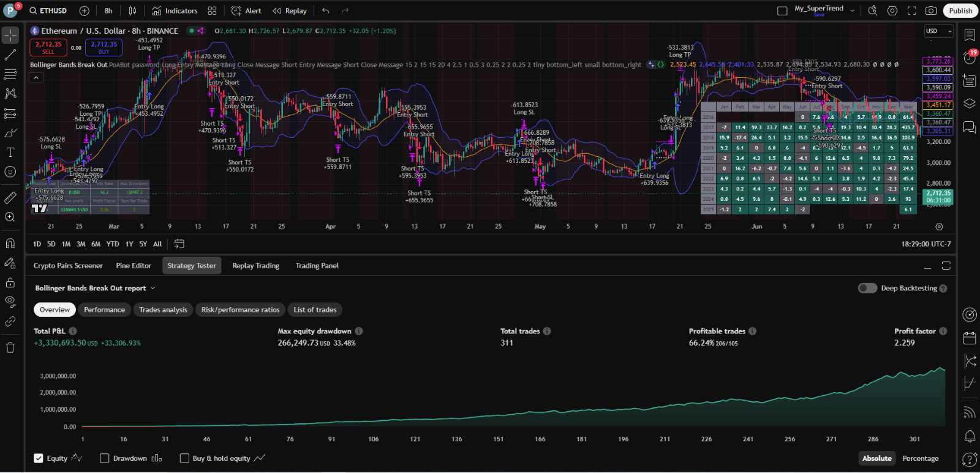Screen dimensions: 980x473
Task: Open the Indicators dialog
Action: point(175,10)
